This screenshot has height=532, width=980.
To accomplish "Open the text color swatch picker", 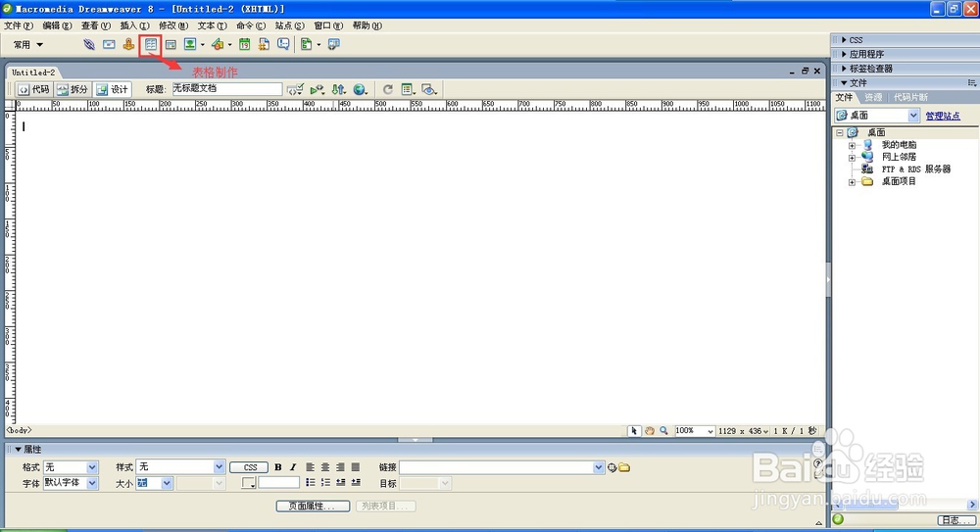I will 248,483.
